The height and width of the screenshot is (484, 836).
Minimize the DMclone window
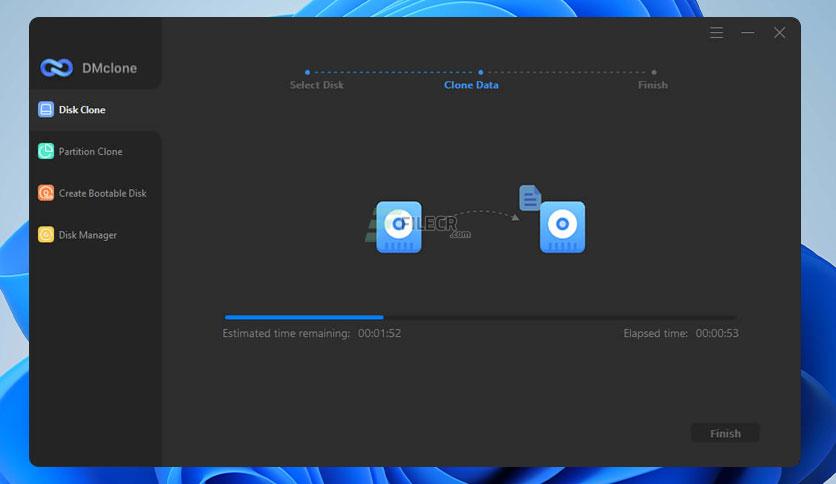pos(747,33)
